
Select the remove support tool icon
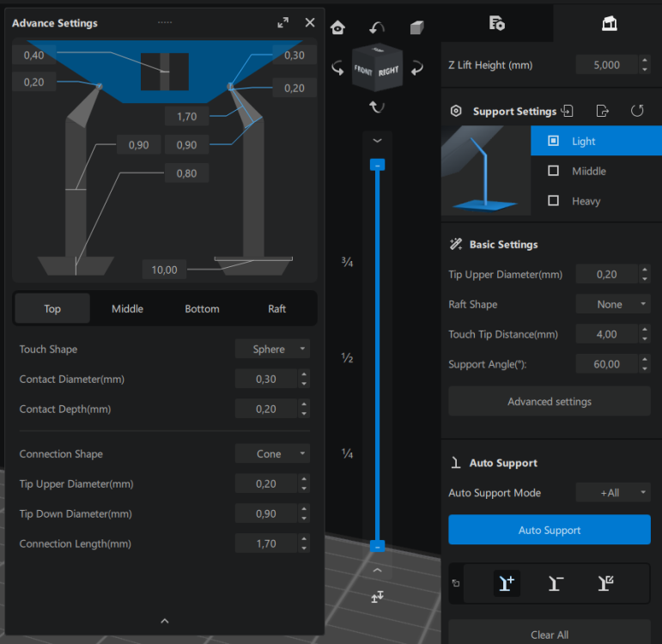point(556,583)
